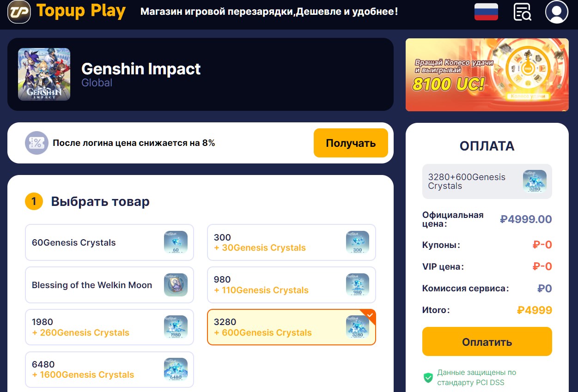
Task: Click the Genshin Impact game artwork icon
Action: point(44,74)
